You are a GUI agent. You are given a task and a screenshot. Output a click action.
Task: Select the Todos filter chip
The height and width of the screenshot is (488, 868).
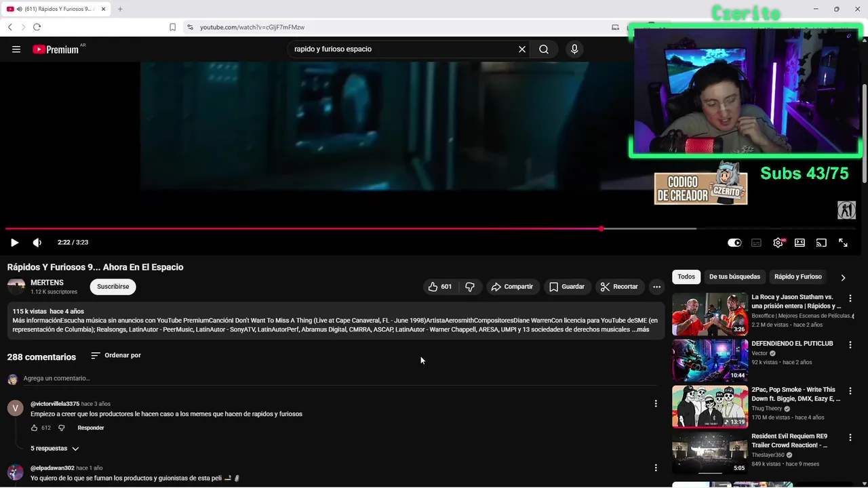pyautogui.click(x=686, y=277)
